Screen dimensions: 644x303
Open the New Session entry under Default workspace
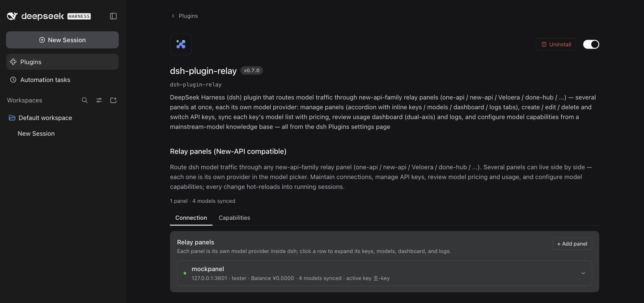click(x=36, y=133)
